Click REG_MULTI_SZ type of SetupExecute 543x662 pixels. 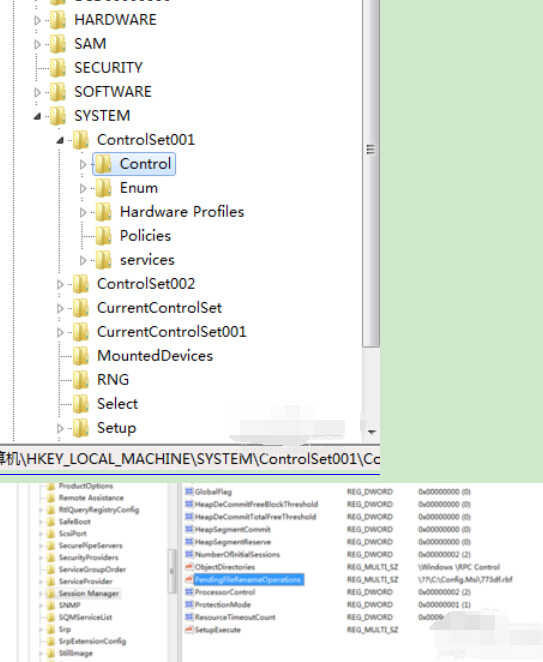(x=372, y=629)
